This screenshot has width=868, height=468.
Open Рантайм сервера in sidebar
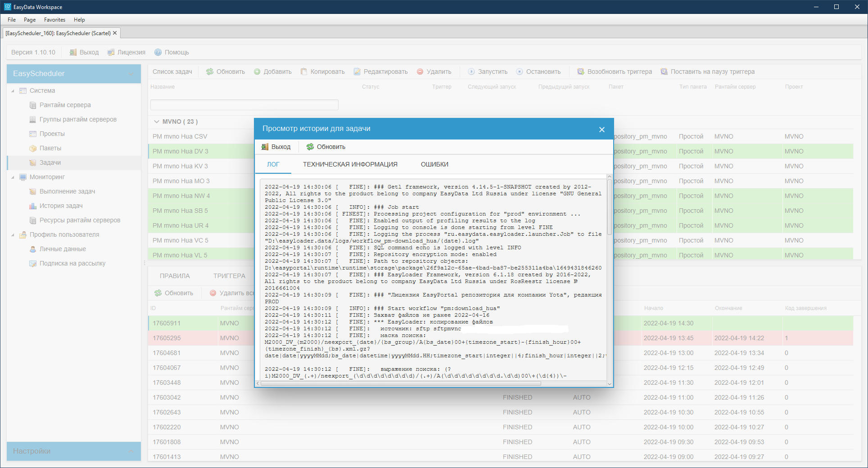click(65, 105)
